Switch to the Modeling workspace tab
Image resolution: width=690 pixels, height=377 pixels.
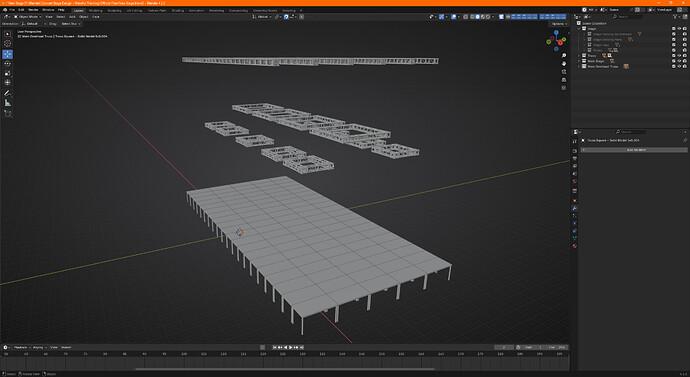[x=95, y=10]
